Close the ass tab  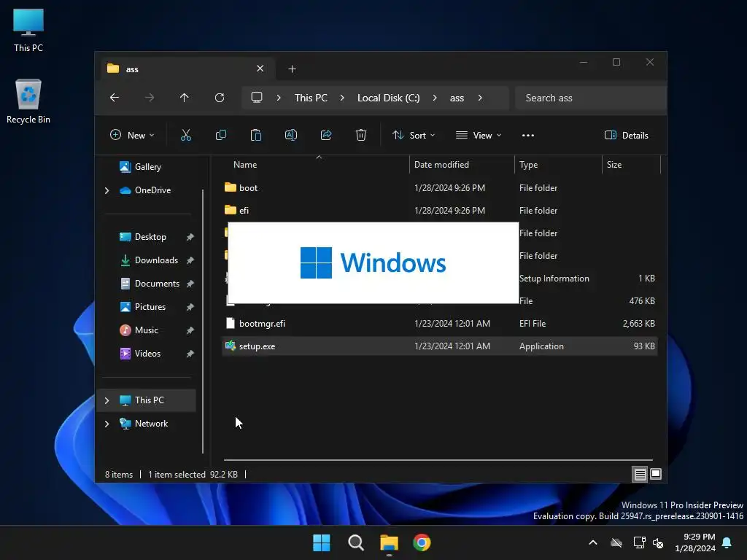coord(260,69)
